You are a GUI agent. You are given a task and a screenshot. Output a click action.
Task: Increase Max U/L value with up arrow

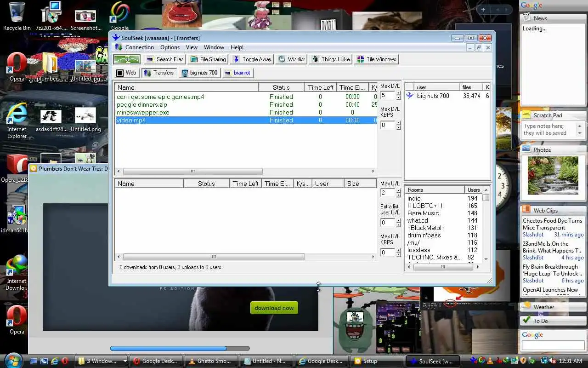[398, 190]
